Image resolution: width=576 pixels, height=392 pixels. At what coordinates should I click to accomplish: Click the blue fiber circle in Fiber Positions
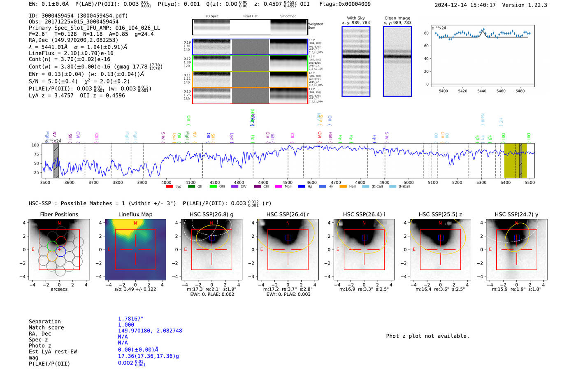[x=60, y=251]
